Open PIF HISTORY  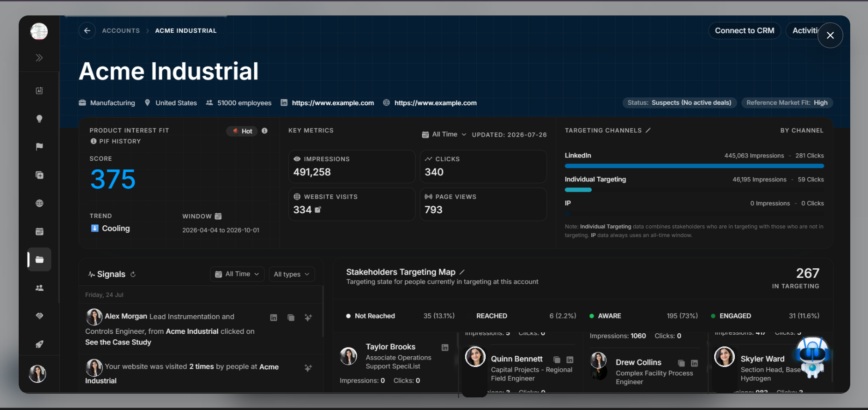(x=115, y=141)
